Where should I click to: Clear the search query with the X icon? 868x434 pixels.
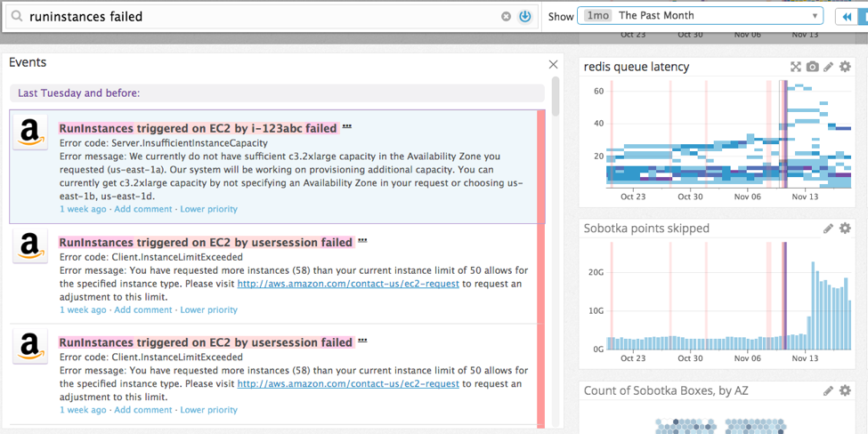[x=506, y=17]
